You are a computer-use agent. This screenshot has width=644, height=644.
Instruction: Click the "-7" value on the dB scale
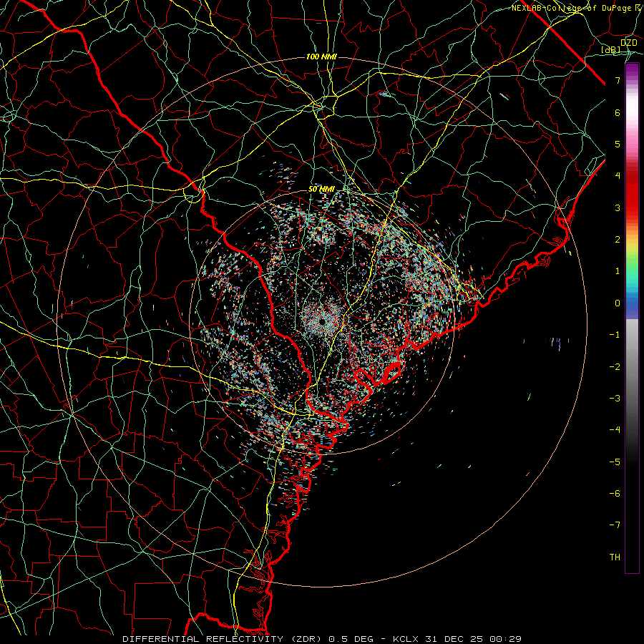tap(615, 525)
